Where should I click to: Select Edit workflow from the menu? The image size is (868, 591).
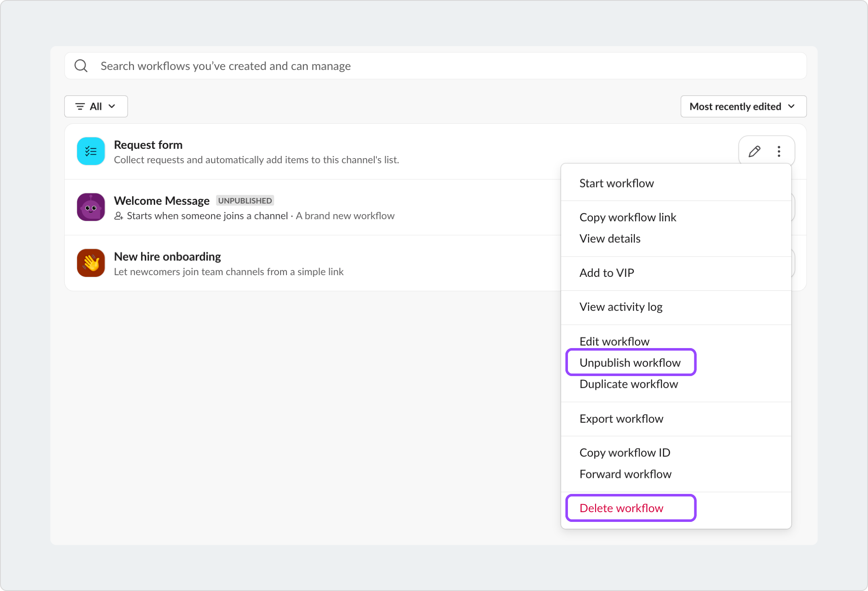[614, 341]
